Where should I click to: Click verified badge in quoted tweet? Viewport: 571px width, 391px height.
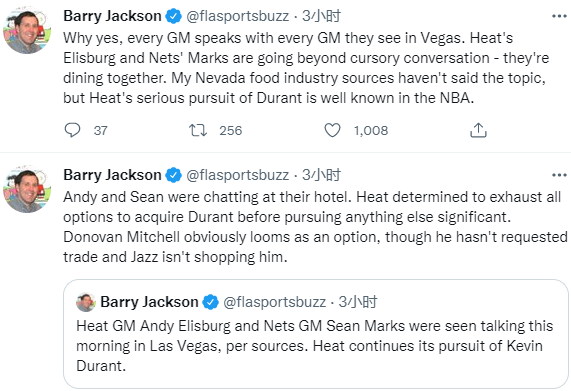pyautogui.click(x=210, y=302)
